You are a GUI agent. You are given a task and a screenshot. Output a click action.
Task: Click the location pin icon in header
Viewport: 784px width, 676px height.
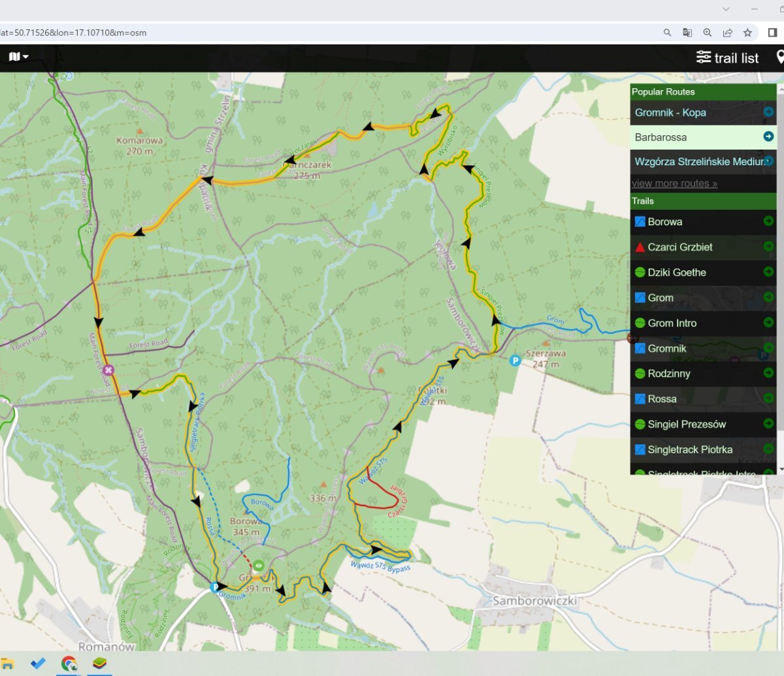(779, 57)
